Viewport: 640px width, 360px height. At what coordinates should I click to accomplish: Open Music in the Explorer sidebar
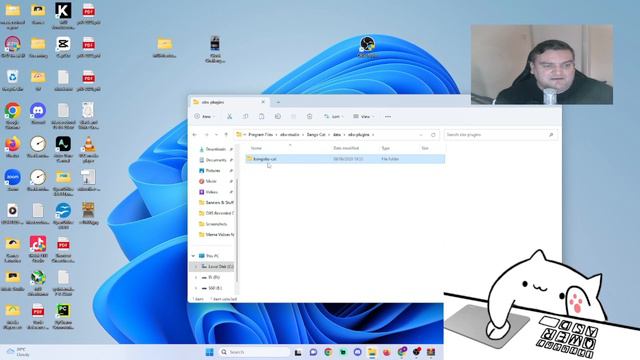point(211,181)
